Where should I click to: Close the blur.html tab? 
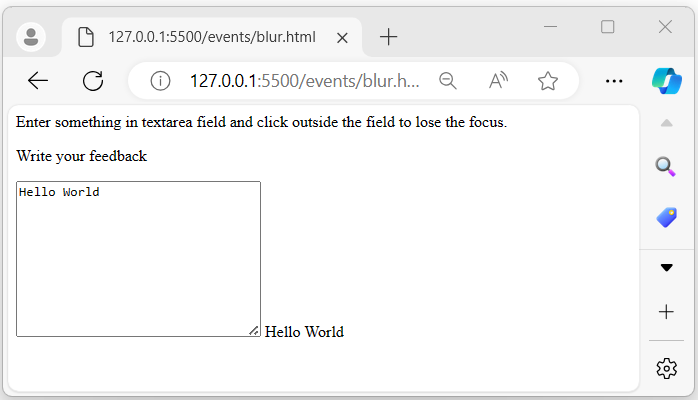(x=342, y=37)
